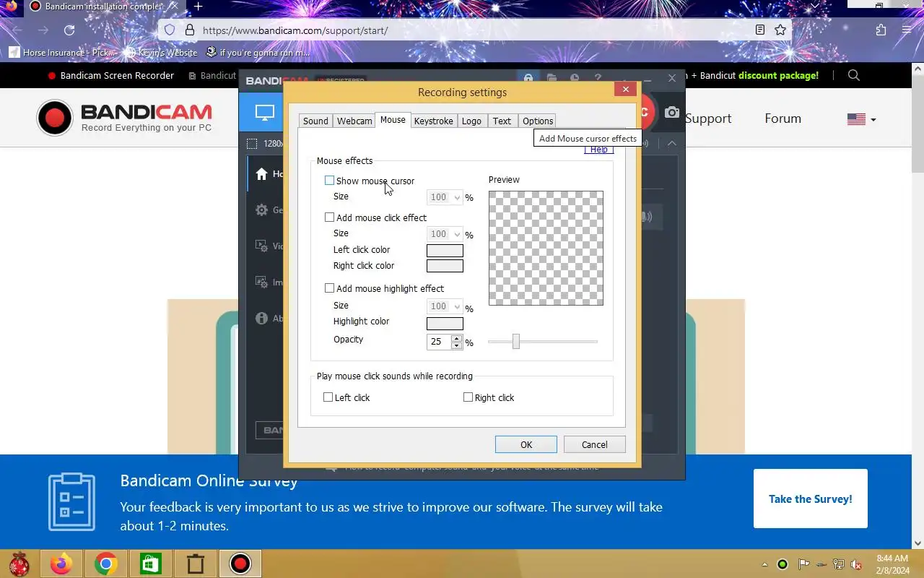Open the highlight effect Size dropdown
Image resolution: width=924 pixels, height=578 pixels.
[x=445, y=306]
